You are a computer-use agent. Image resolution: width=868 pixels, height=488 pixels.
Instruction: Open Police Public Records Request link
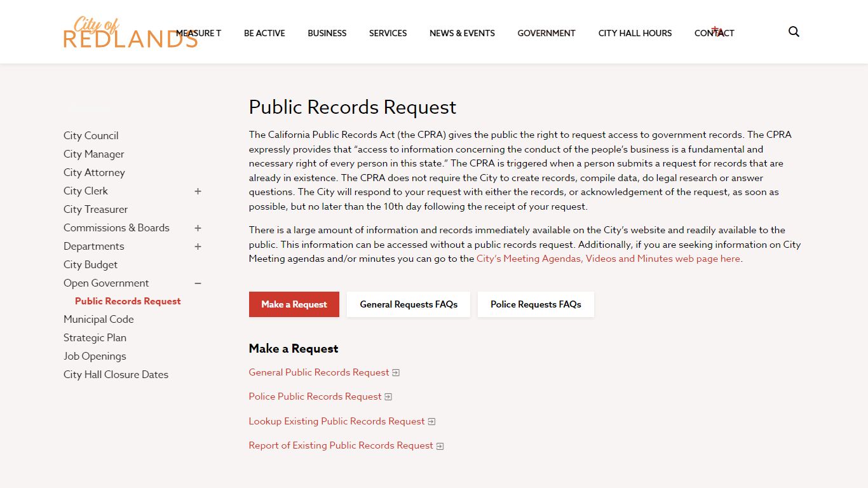[x=315, y=396]
